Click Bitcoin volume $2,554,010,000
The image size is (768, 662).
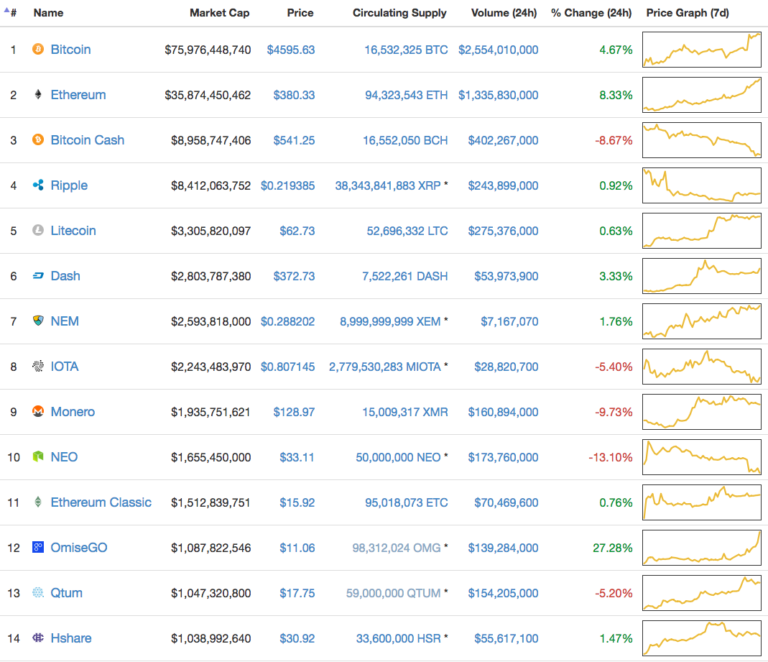pyautogui.click(x=498, y=50)
